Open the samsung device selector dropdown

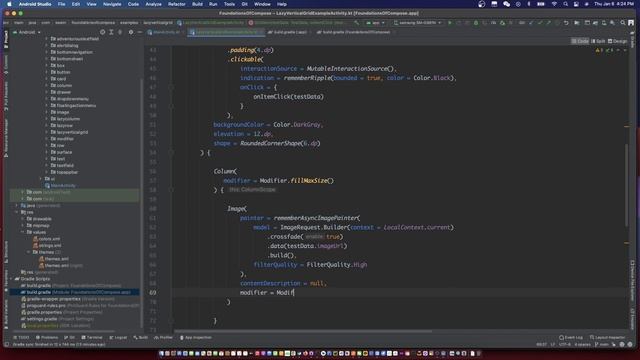click(417, 23)
